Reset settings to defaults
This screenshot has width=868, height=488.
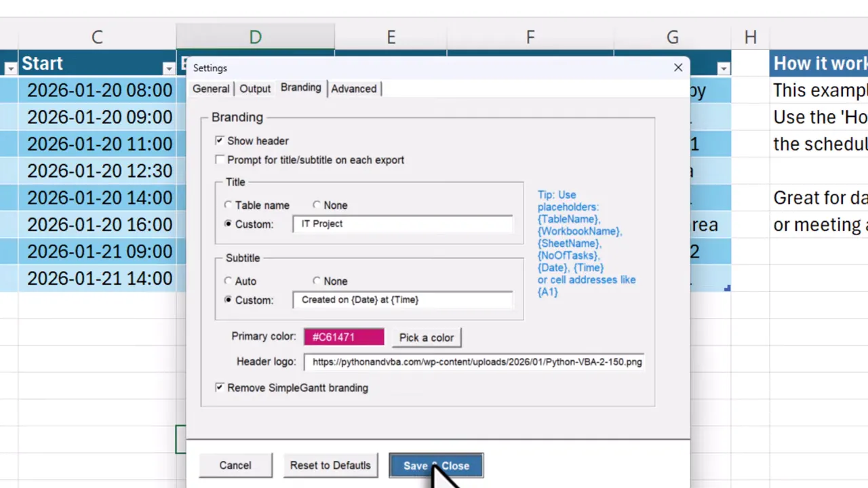(x=330, y=465)
